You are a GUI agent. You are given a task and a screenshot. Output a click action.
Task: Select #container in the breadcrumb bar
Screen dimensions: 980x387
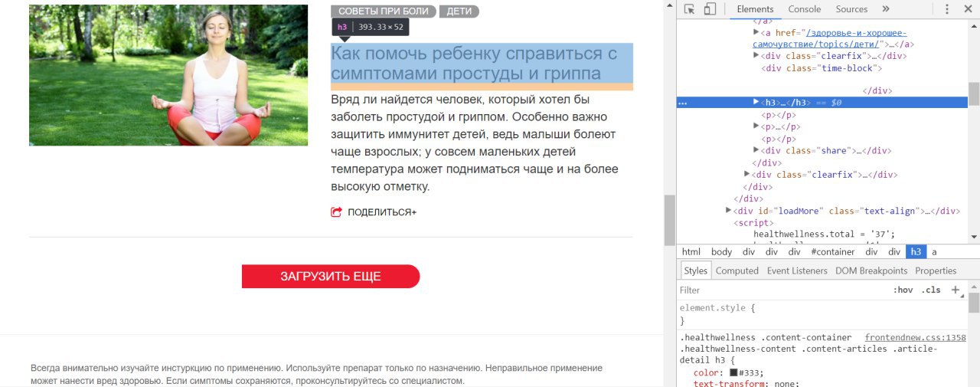coord(832,251)
